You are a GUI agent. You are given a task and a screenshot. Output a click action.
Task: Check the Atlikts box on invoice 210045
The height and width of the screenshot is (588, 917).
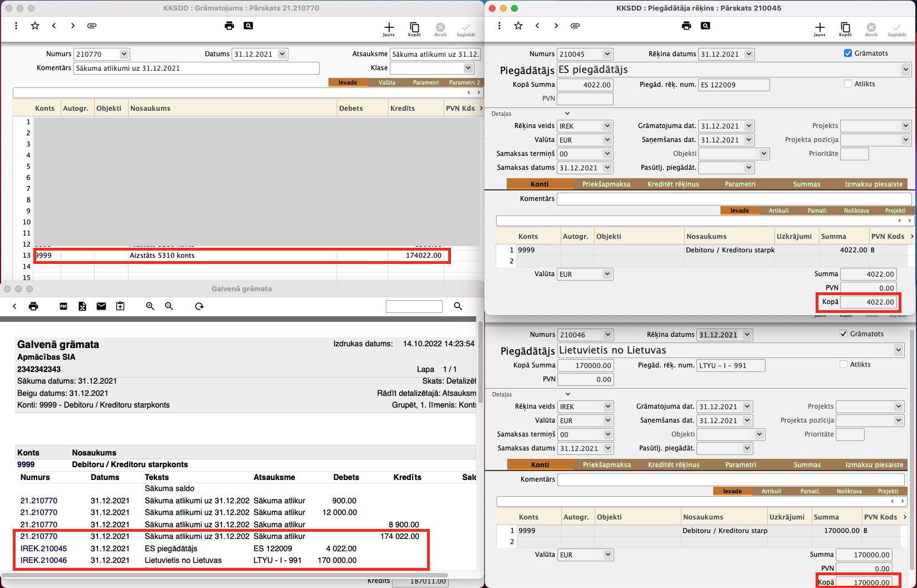848,84
